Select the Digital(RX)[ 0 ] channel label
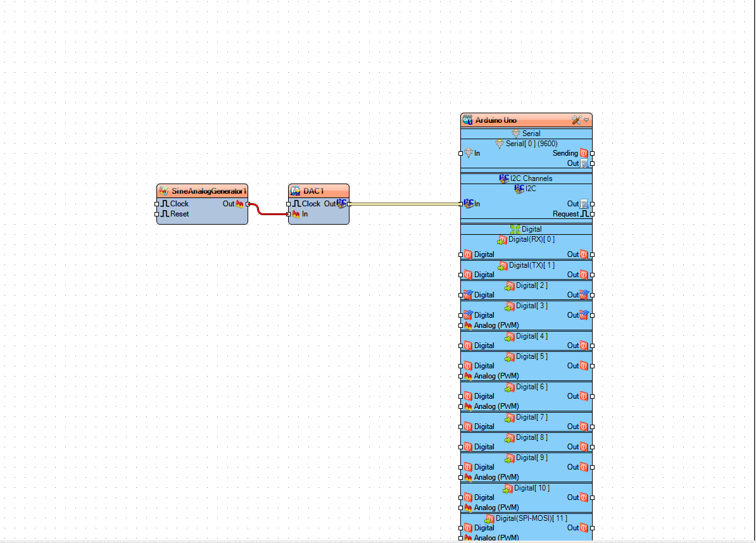Screen dimensions: 756x543 tap(531, 239)
